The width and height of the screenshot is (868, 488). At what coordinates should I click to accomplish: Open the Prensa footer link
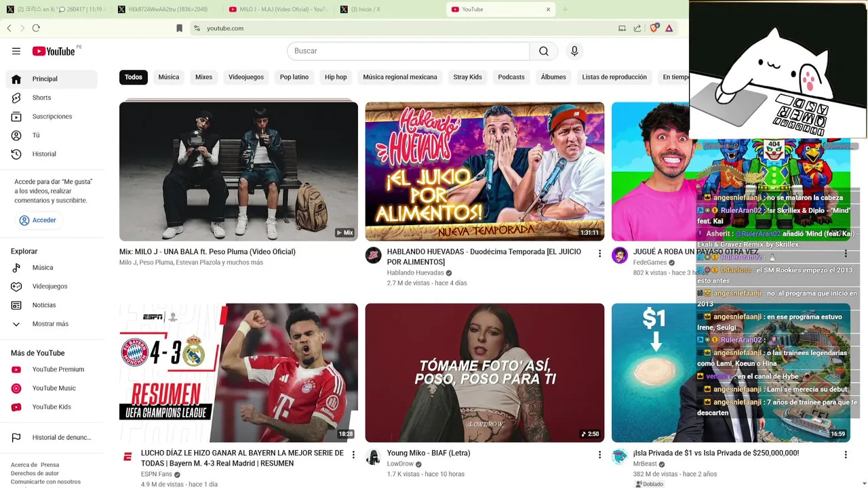point(50,465)
